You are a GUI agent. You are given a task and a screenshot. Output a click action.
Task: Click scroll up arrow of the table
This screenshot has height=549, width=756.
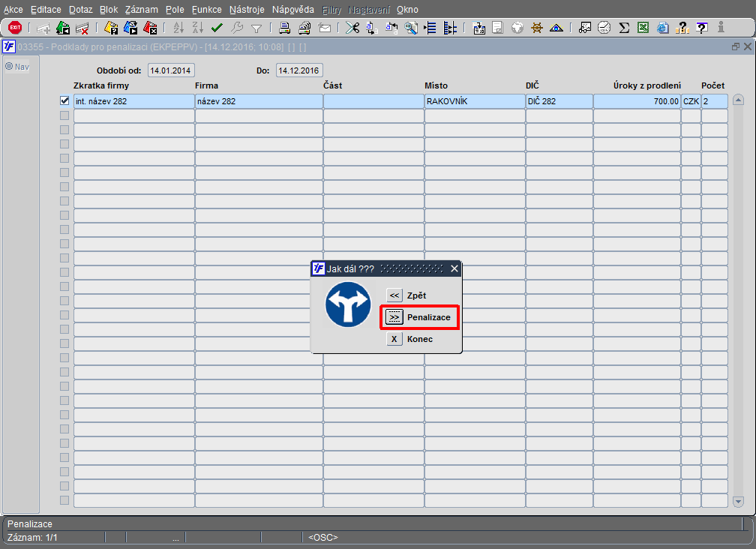pyautogui.click(x=738, y=100)
